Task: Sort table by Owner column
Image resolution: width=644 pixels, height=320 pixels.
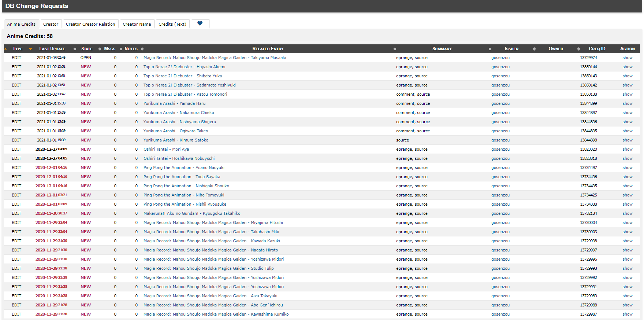Action: coord(555,49)
